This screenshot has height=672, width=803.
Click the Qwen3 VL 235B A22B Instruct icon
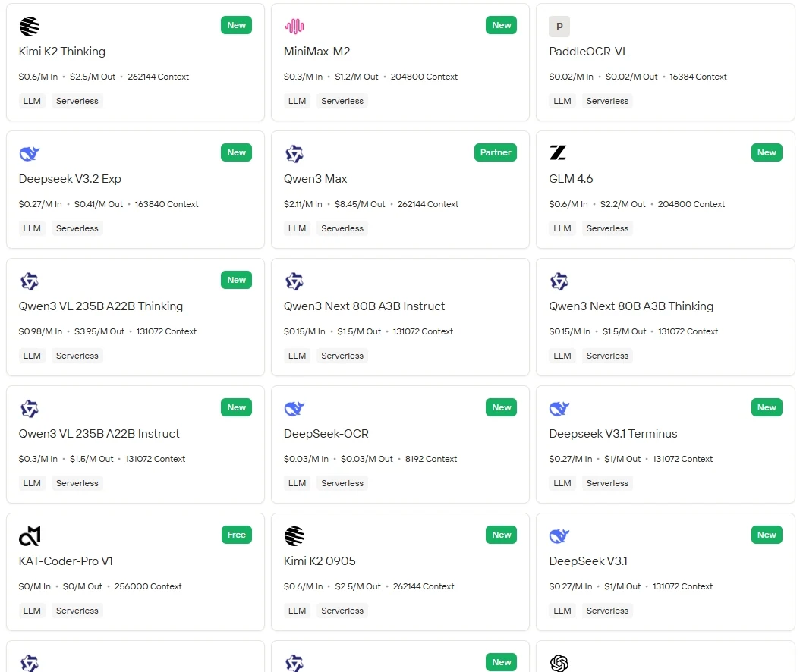click(x=29, y=408)
